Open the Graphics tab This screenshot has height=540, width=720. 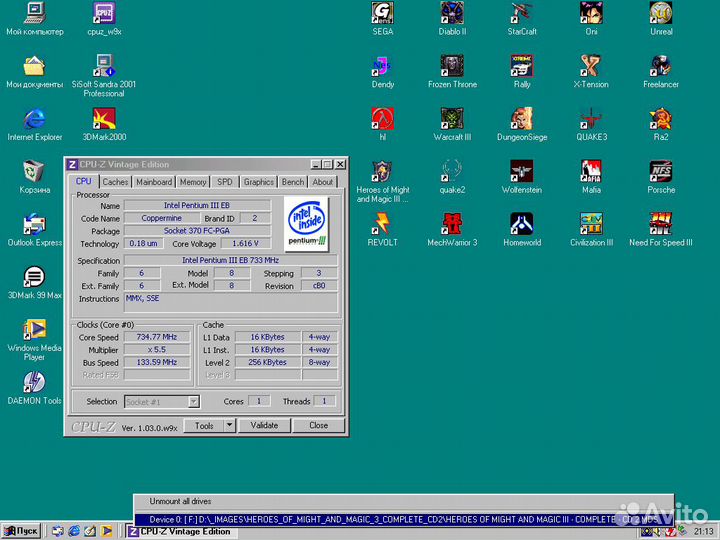[259, 182]
